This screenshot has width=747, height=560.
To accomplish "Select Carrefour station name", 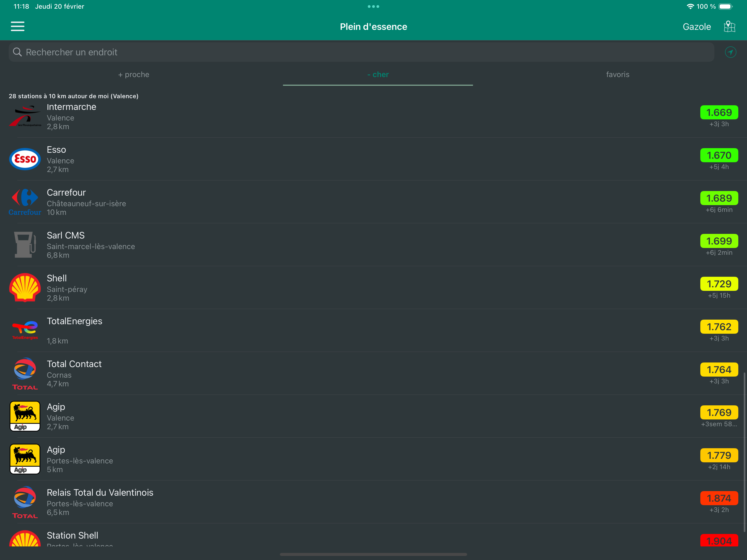I will tap(66, 192).
